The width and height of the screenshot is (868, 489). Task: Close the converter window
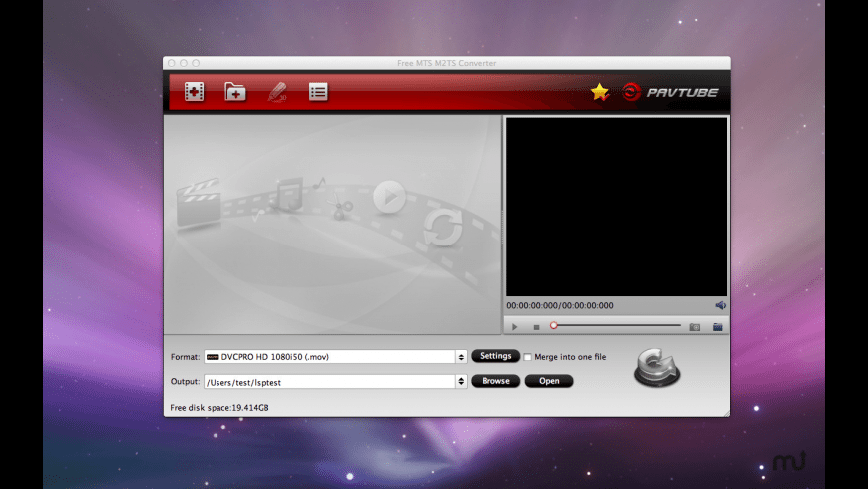coord(171,63)
